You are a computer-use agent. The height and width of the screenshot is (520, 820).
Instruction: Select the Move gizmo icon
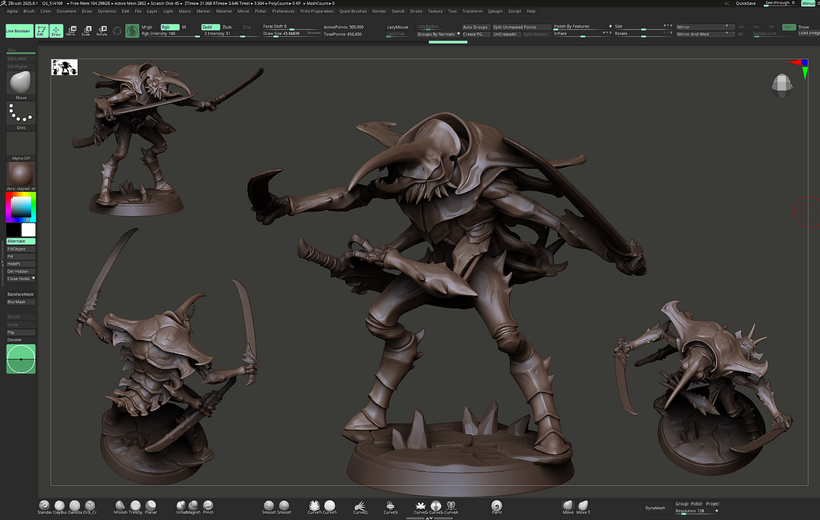coord(72,31)
